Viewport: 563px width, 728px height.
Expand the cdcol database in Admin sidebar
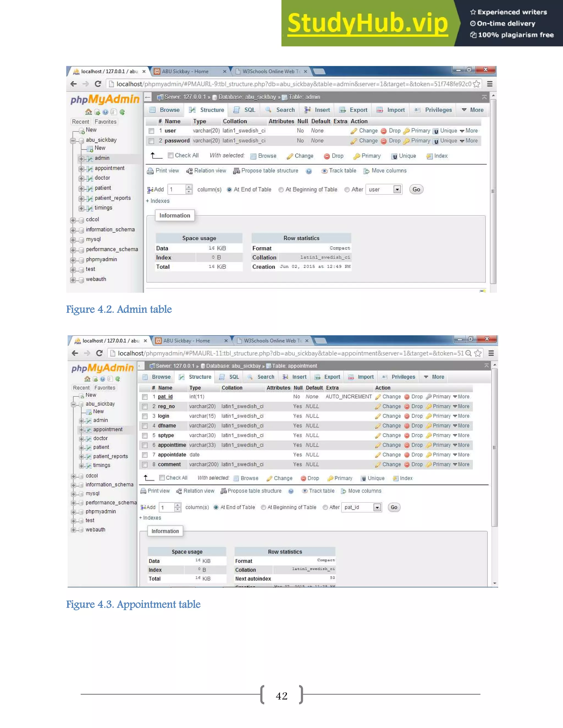click(73, 220)
